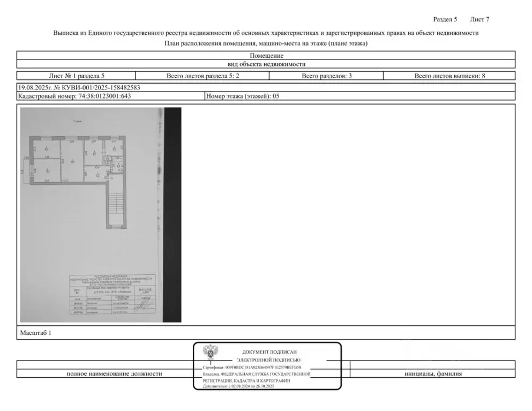The width and height of the screenshot is (532, 411).
Task: Select the request number КУВИ-001/2025-158482583 row
Action: point(266,87)
